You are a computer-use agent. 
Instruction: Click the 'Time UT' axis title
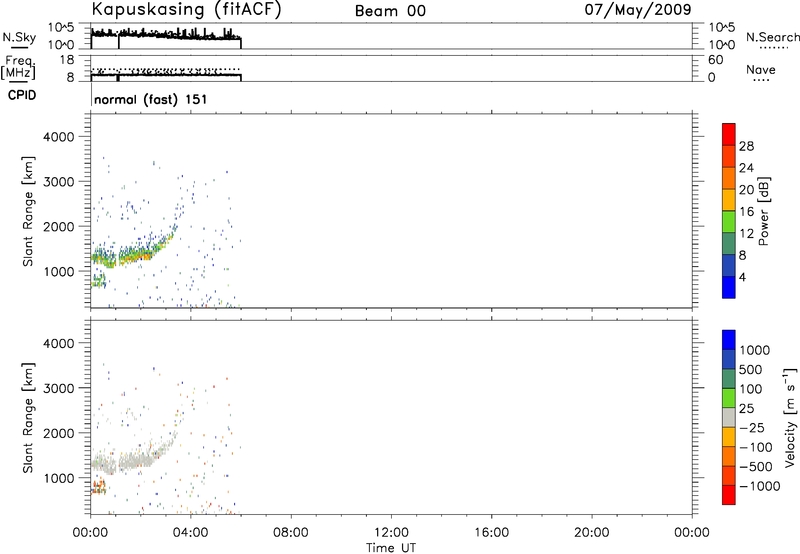[x=391, y=548]
